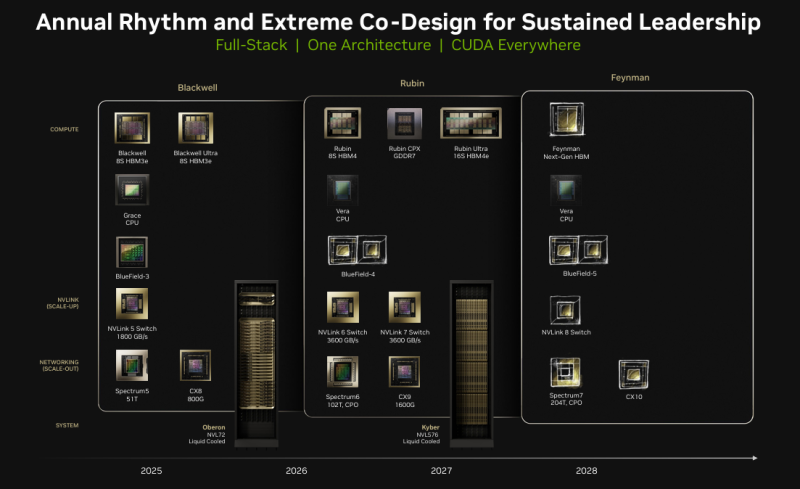Click the 'Blackwell' generation heading
Image resolution: width=800 pixels, height=489 pixels.
click(197, 88)
